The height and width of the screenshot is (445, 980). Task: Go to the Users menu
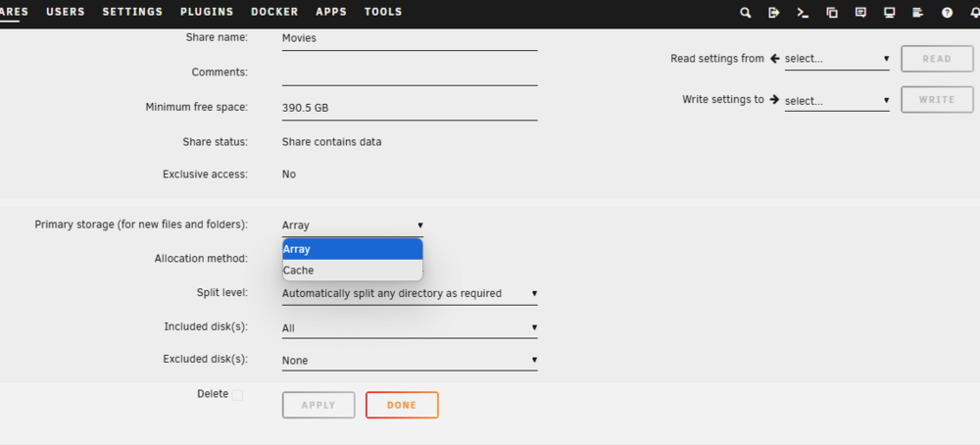click(x=66, y=12)
